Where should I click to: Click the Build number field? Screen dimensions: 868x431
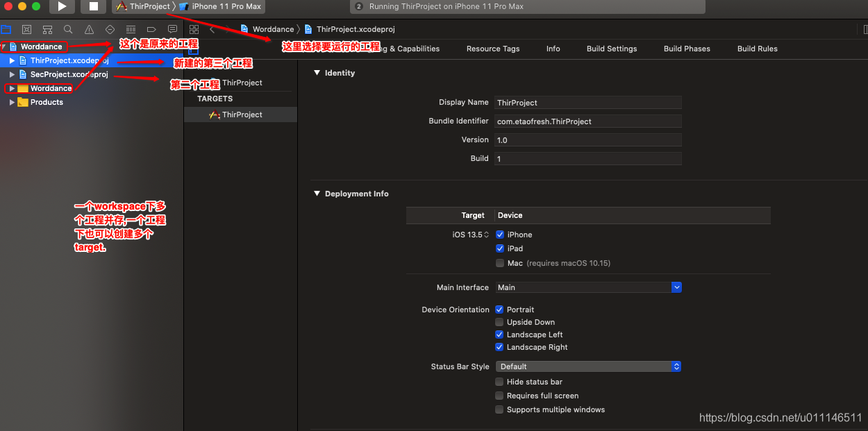coord(588,158)
